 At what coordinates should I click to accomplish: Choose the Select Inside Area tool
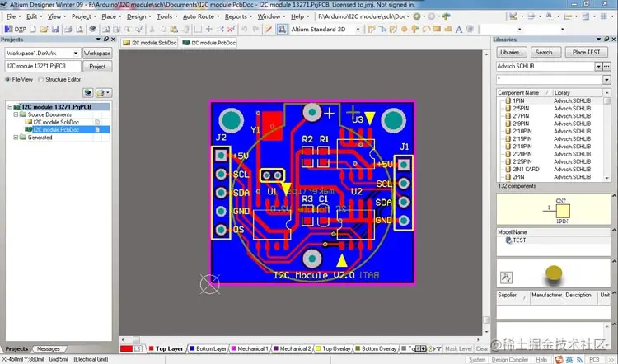198,29
